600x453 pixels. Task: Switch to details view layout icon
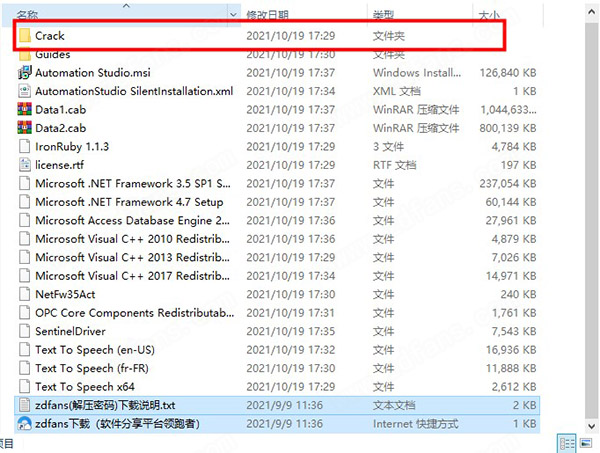click(x=566, y=444)
